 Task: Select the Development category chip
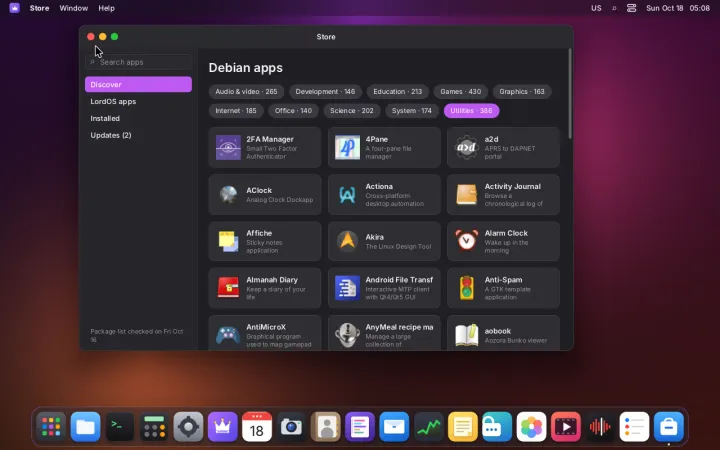(x=325, y=91)
